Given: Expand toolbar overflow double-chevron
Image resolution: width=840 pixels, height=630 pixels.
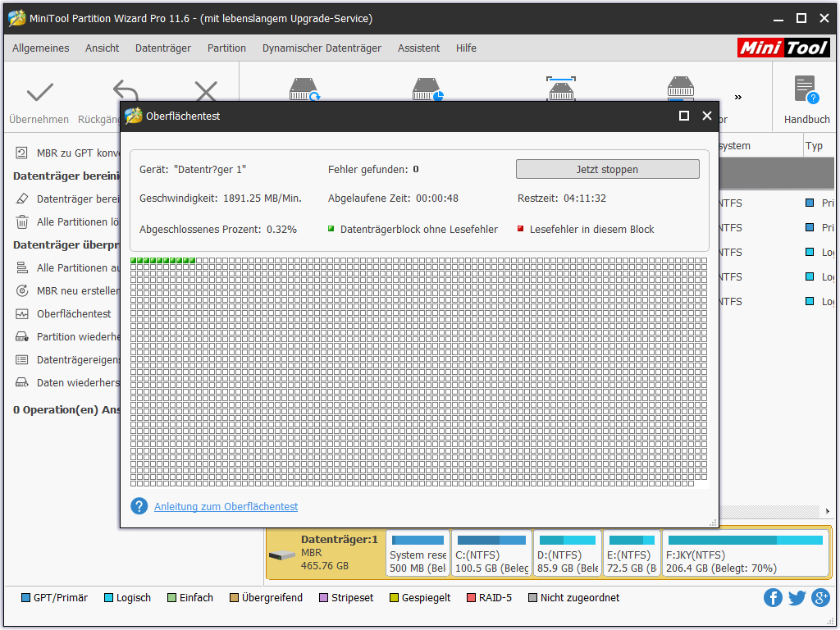Looking at the screenshot, I should pyautogui.click(x=737, y=97).
